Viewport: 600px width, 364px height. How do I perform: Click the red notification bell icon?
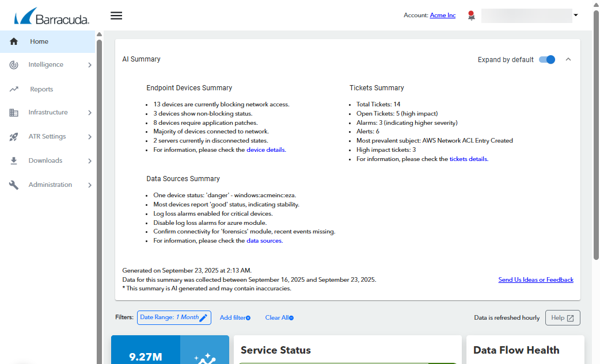(471, 16)
